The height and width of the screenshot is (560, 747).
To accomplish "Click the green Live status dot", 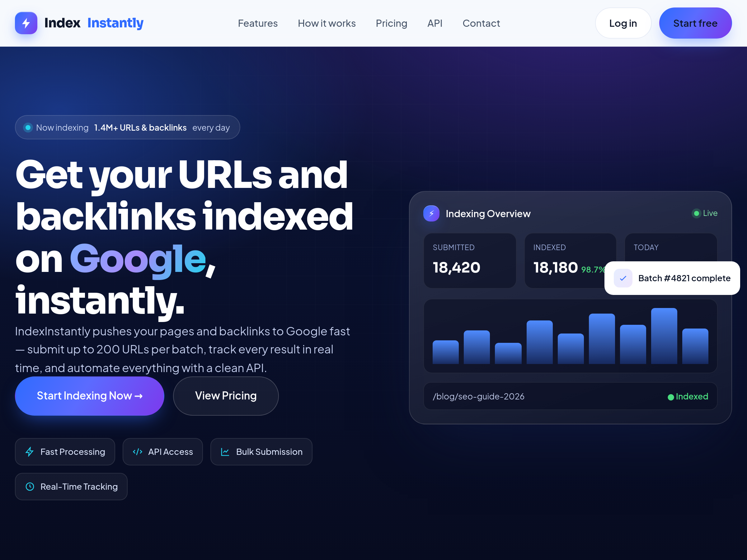I will coord(696,213).
